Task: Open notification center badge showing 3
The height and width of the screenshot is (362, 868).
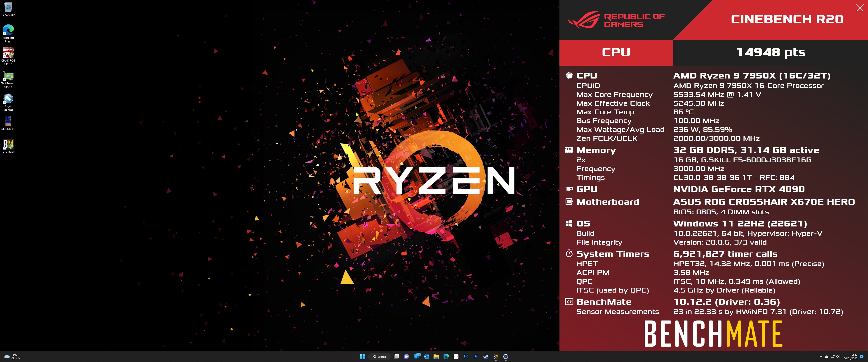Action: tap(862, 357)
